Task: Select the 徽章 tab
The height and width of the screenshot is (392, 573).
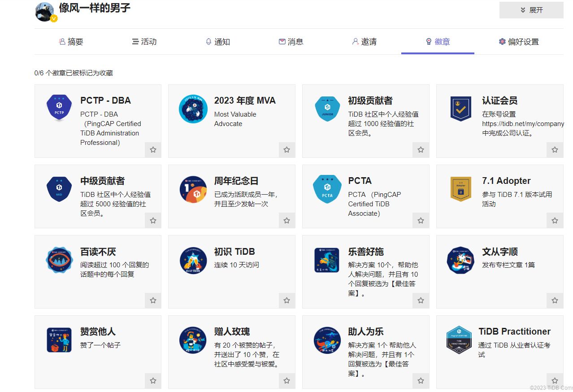Action: 438,42
